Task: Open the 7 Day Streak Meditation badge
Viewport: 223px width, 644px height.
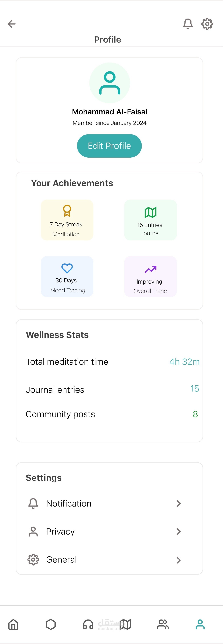Action: [x=67, y=220]
